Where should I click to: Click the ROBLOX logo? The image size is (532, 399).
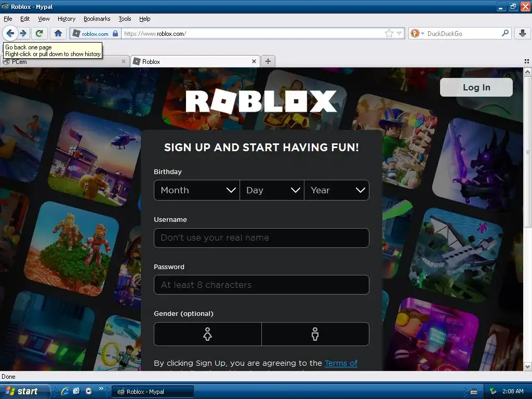(x=261, y=101)
